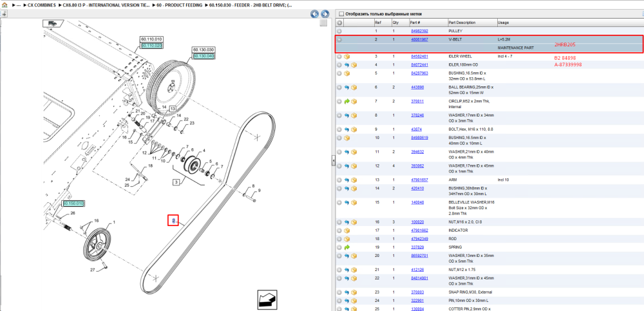Open part number 443898 link
Image resolution: width=644 pixels, height=311 pixels.
417,88
